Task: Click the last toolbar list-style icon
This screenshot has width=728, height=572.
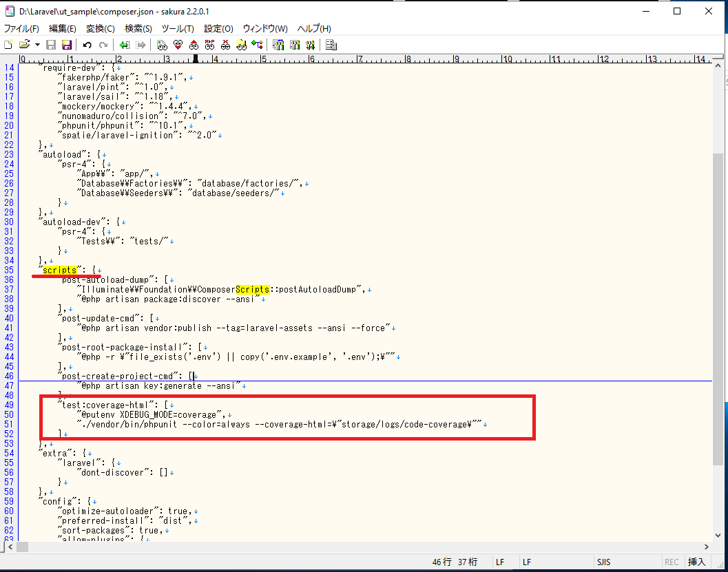Action: [x=331, y=45]
